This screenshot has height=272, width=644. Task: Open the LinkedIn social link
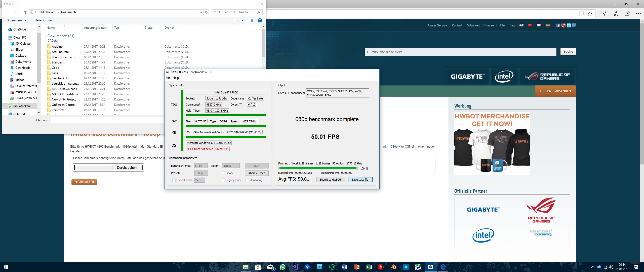[574, 25]
